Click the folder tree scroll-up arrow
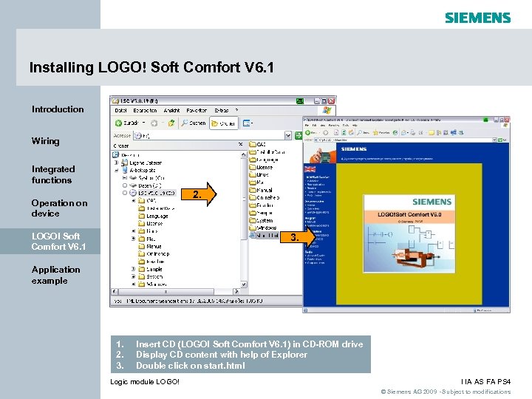532x399 pixels. pos(244,155)
